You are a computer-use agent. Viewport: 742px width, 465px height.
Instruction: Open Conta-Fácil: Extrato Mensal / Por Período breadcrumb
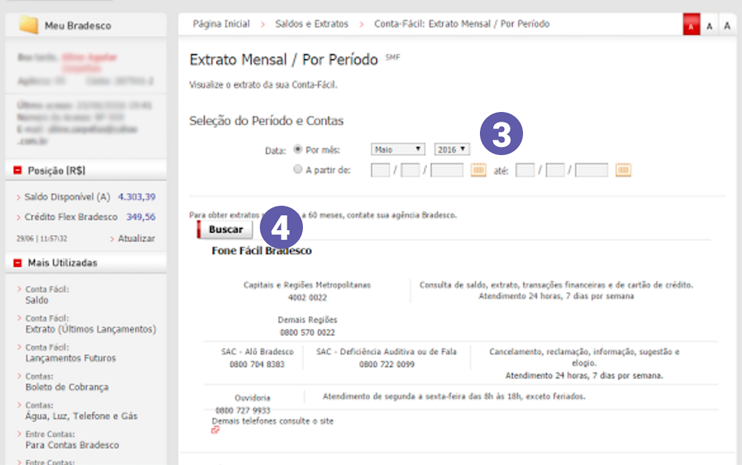point(462,24)
